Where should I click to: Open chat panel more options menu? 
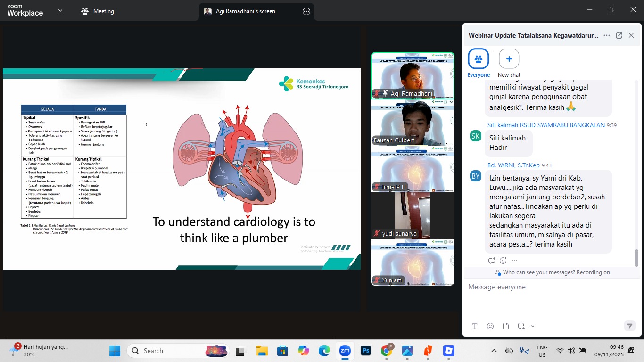coord(606,35)
